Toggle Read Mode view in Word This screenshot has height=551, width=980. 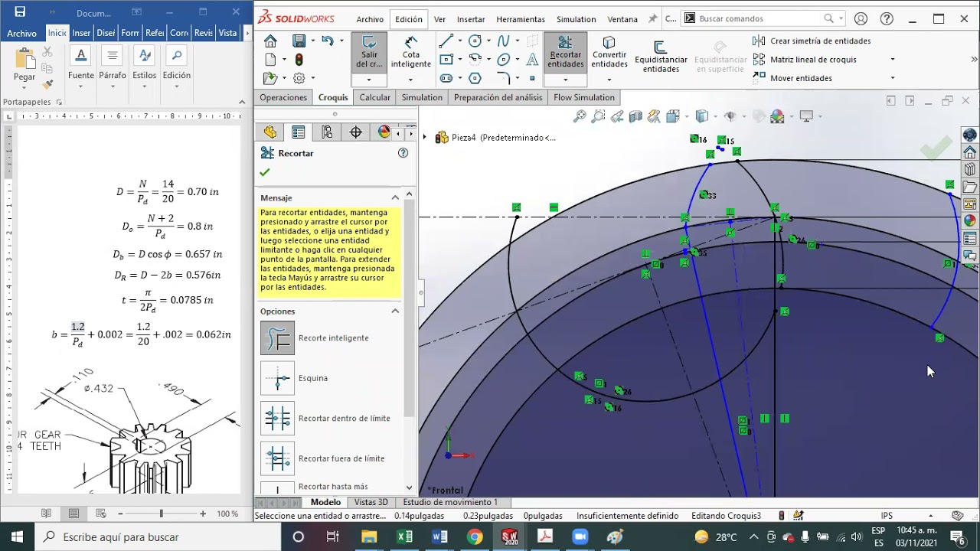point(47,514)
